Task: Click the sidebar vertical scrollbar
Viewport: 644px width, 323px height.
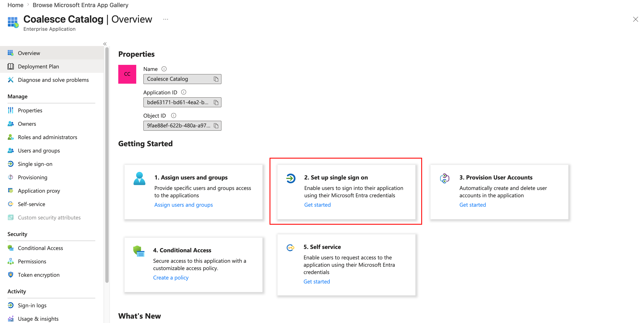Action: [x=107, y=165]
